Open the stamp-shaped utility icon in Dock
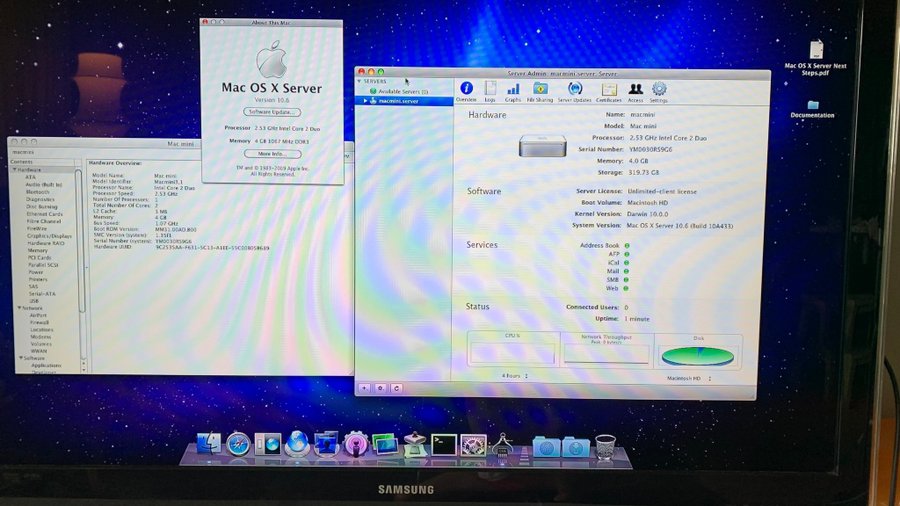900x506 pixels. pos(414,445)
